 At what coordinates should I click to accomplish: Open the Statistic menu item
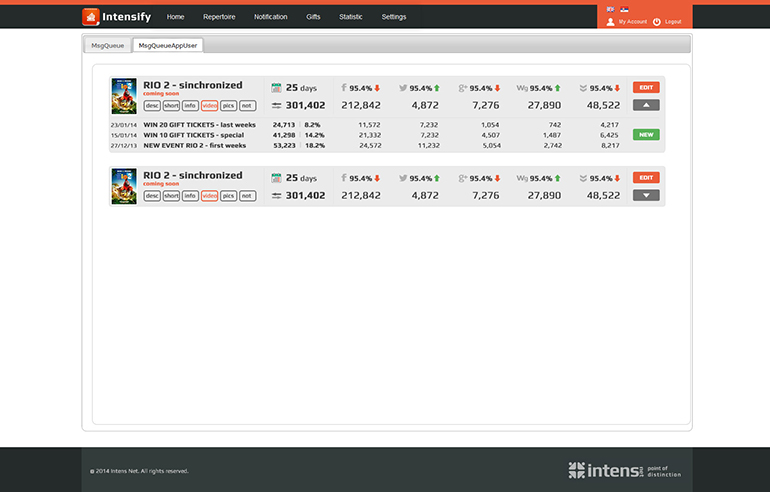pyautogui.click(x=350, y=17)
